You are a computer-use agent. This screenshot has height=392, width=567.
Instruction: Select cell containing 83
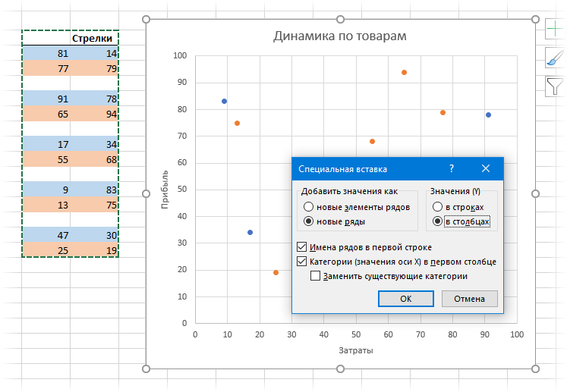coord(94,190)
